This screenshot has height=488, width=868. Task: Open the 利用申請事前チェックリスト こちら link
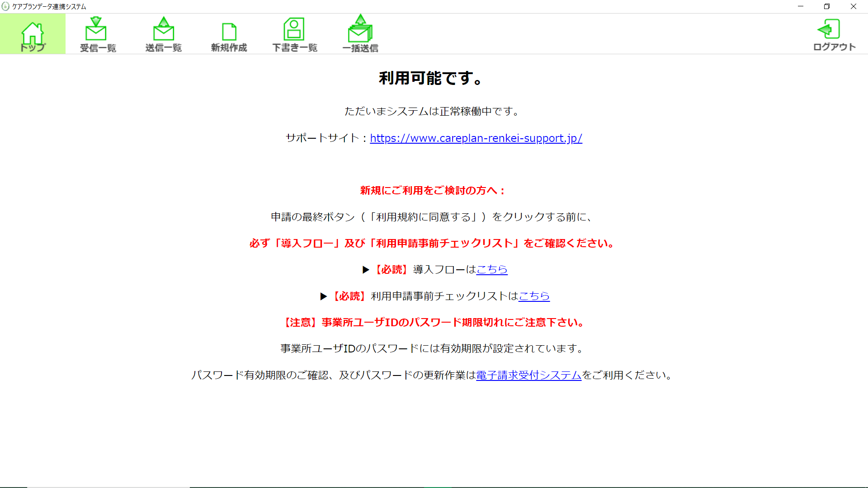[534, 296]
